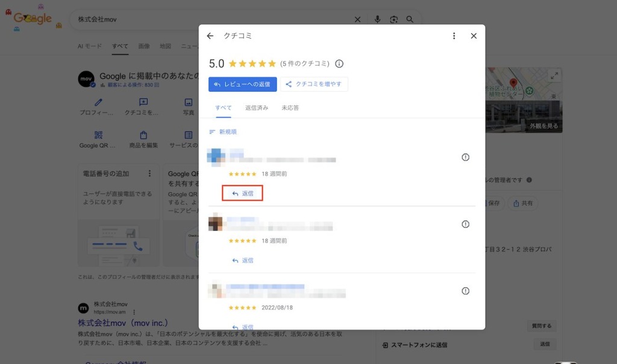The image size is (617, 364).
Task: Click the back arrow in the クチコミ dialog
Action: [x=210, y=36]
